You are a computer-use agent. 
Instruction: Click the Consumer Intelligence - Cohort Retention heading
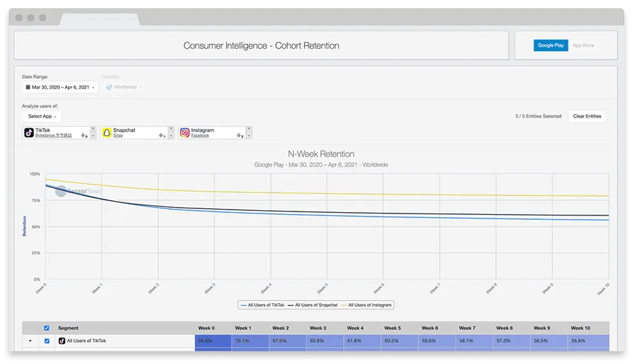click(x=261, y=46)
